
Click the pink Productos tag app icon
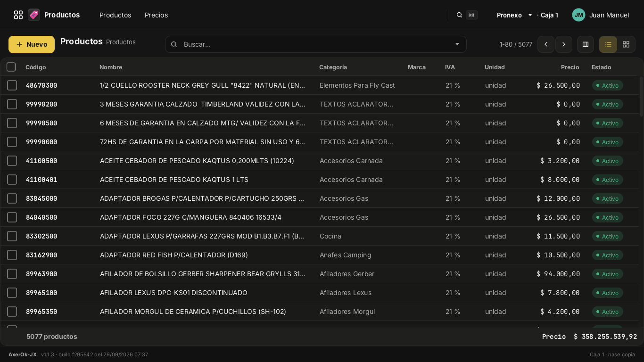(x=34, y=15)
